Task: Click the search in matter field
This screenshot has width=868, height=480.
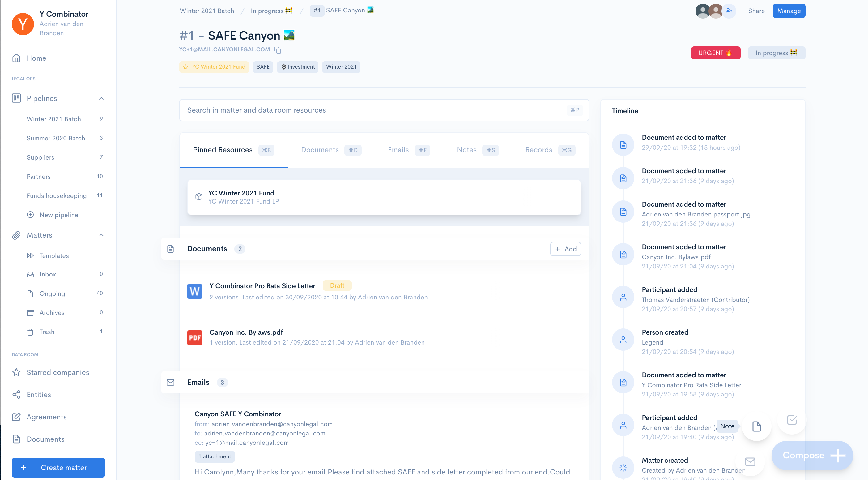Action: click(x=374, y=110)
